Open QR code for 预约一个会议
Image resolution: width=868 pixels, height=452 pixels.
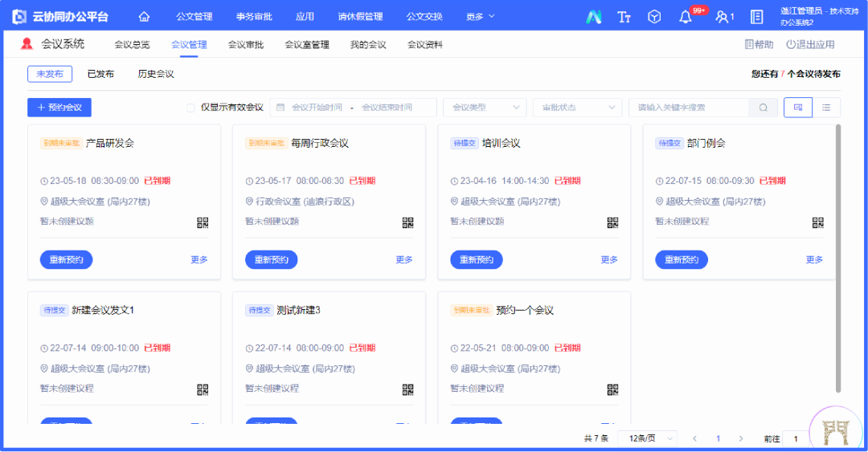coord(612,389)
